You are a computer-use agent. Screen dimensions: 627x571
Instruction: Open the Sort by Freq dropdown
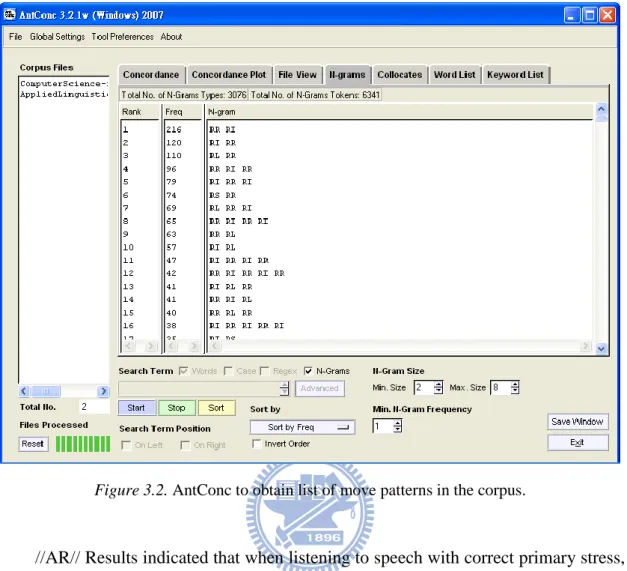(x=302, y=427)
